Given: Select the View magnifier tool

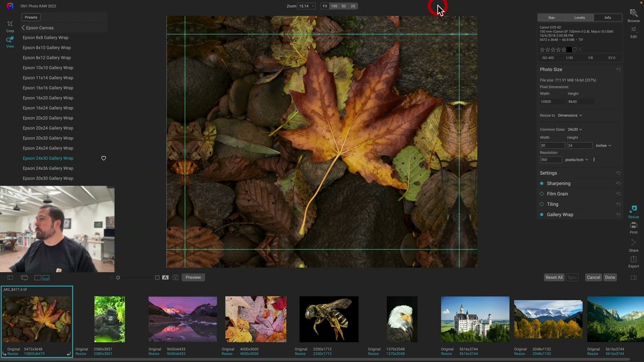Looking at the screenshot, I should [x=10, y=42].
